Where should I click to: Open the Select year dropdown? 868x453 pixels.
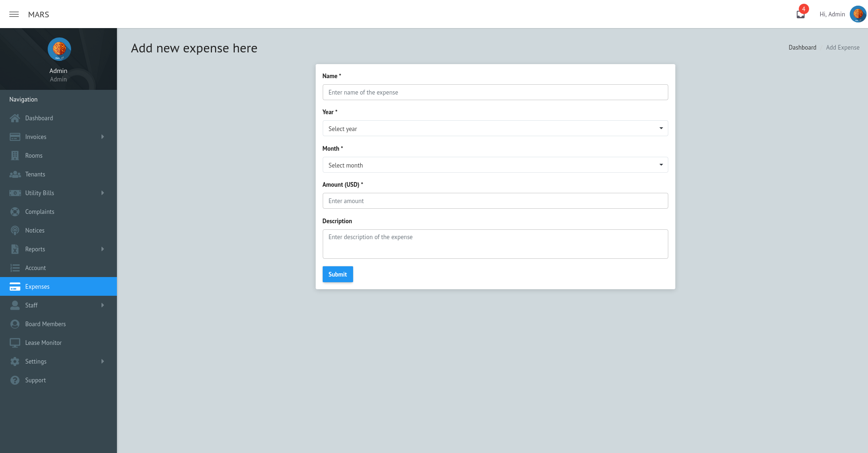[495, 128]
